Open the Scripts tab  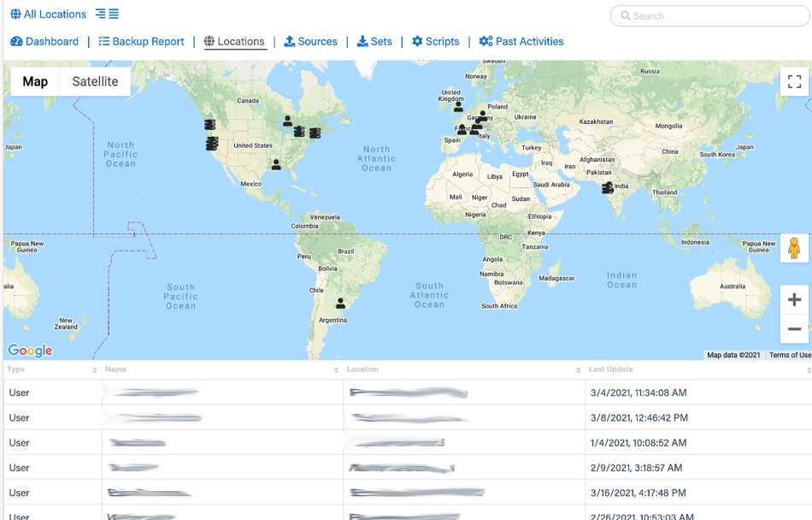(x=436, y=41)
